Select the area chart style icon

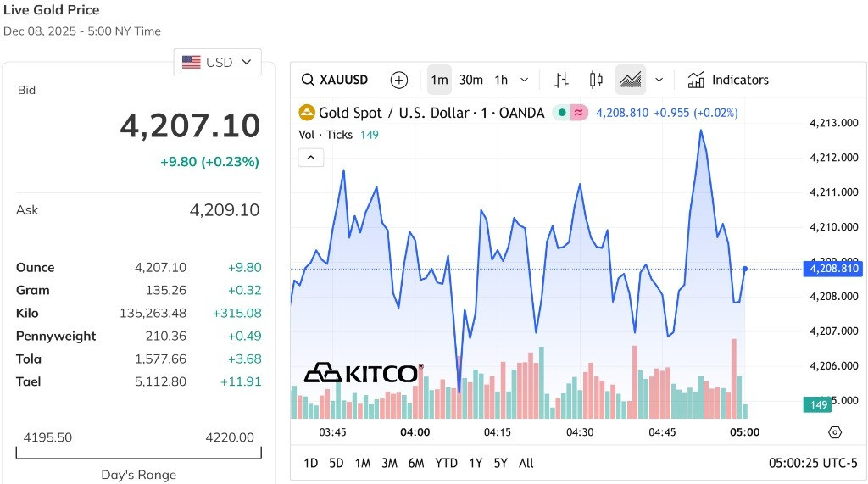[x=630, y=80]
